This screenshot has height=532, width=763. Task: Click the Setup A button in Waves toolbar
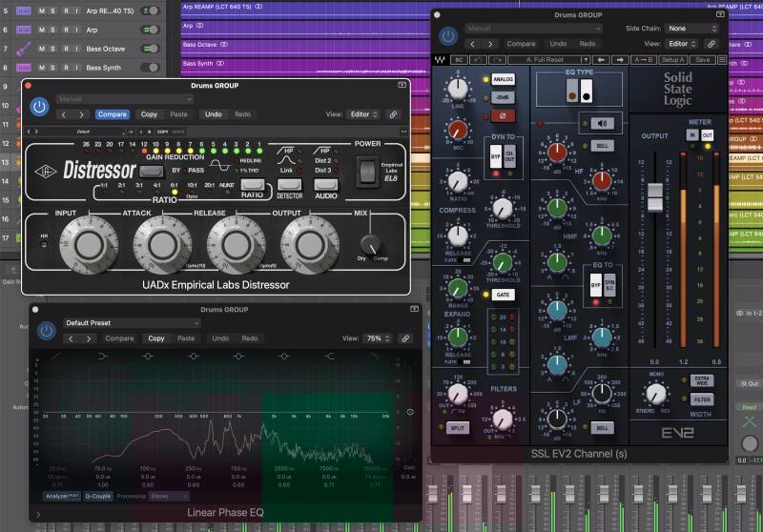point(673,60)
